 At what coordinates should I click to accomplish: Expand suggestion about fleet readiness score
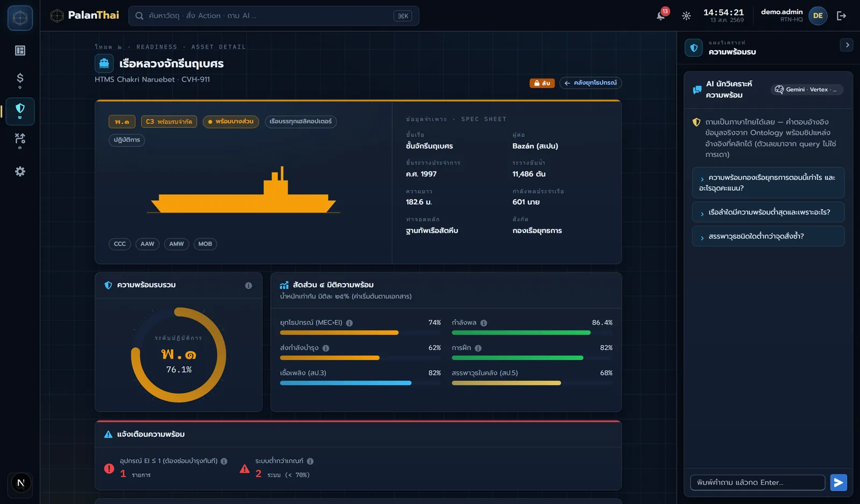[x=768, y=183]
